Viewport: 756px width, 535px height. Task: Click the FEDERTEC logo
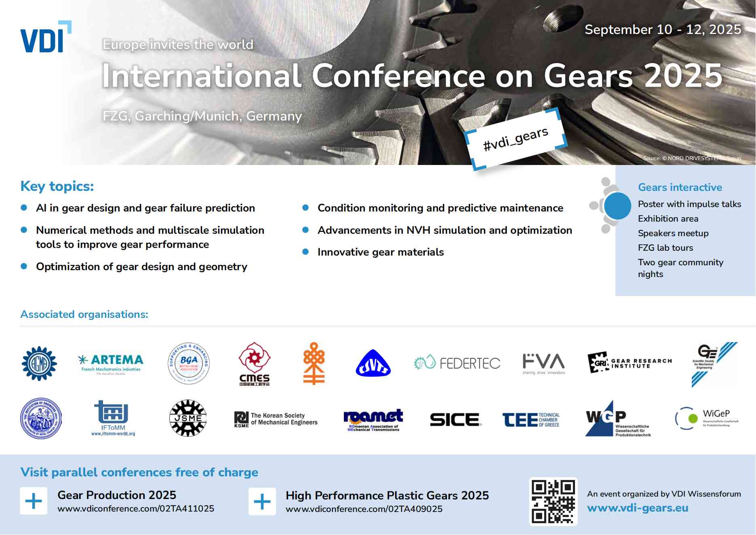click(x=457, y=363)
